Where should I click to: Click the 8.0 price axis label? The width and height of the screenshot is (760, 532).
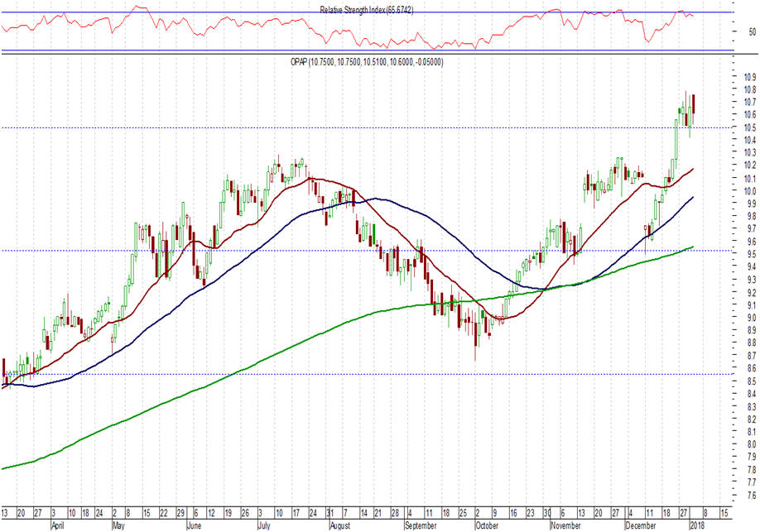point(751,444)
